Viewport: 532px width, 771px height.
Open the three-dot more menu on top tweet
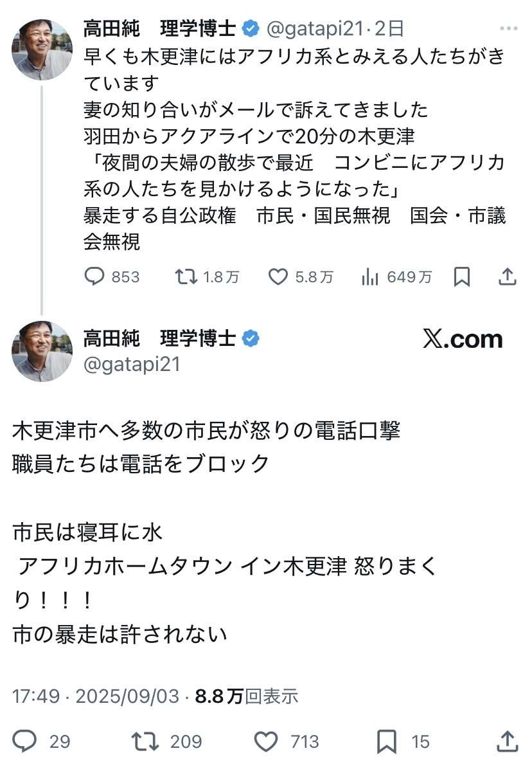[x=508, y=29]
